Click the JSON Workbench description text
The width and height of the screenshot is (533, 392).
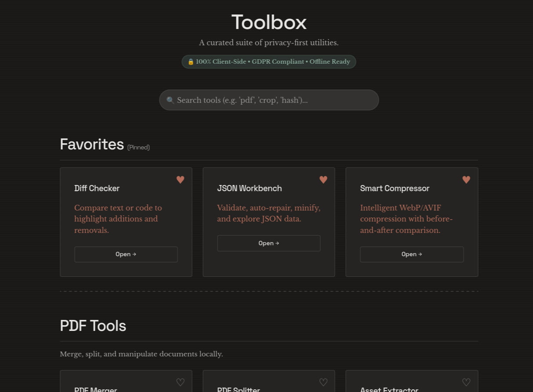(x=268, y=213)
